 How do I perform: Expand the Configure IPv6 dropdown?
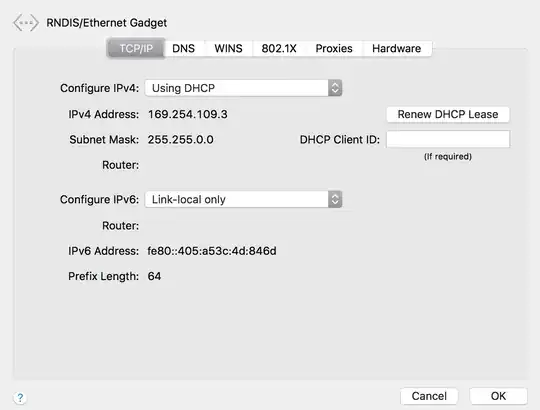tap(243, 199)
